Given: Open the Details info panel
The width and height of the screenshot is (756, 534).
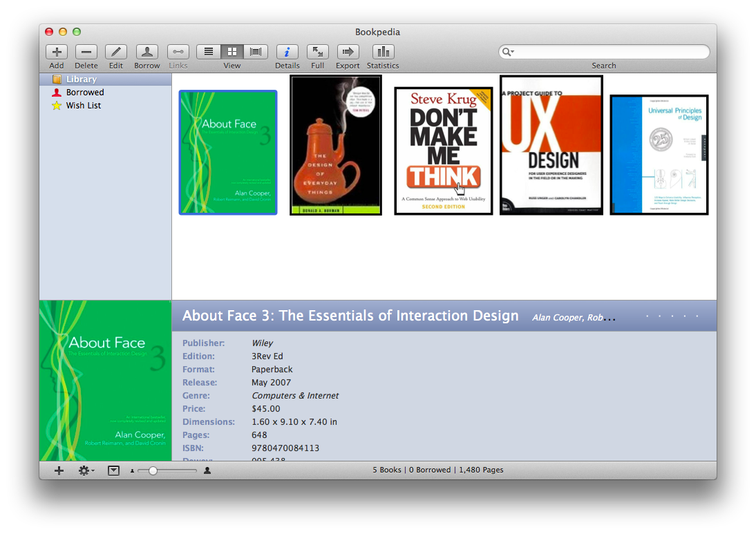Looking at the screenshot, I should click(x=287, y=52).
